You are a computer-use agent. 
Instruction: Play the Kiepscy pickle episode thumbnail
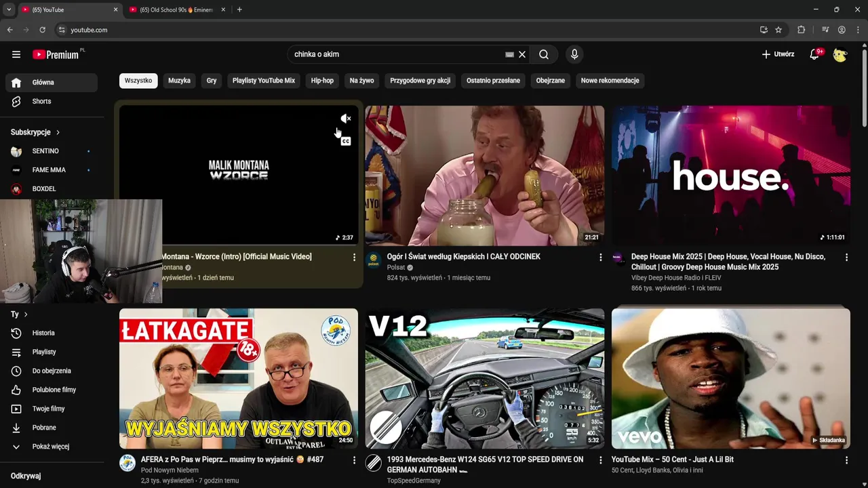tap(485, 175)
